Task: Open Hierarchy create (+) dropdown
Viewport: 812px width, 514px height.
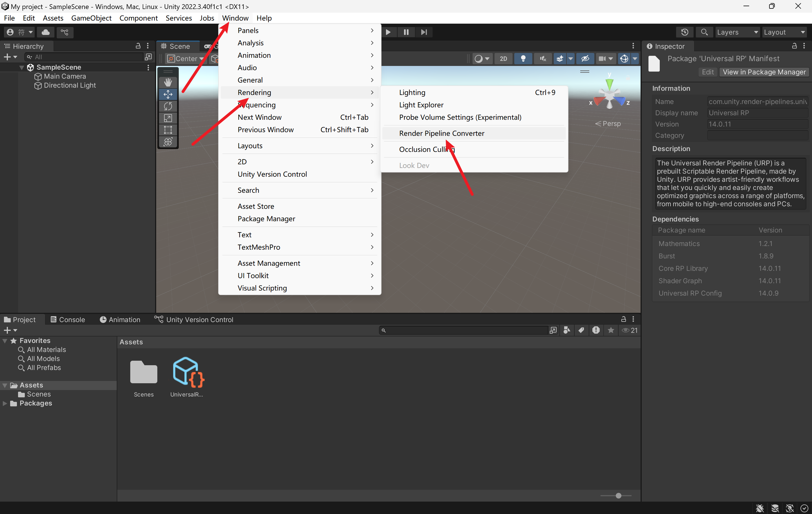Action: pos(10,57)
